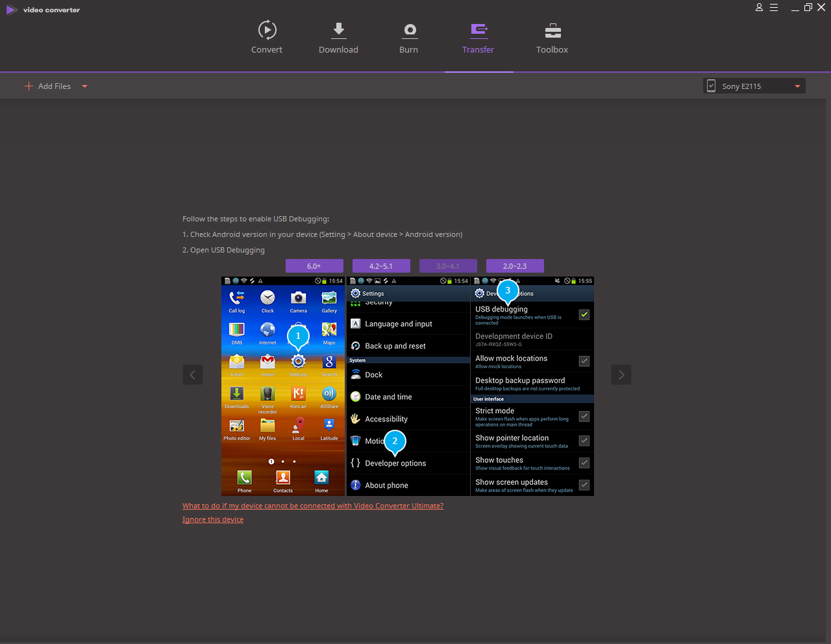This screenshot has height=644, width=831.
Task: Open the Sony E2115 device dropdown
Action: pyautogui.click(x=754, y=86)
